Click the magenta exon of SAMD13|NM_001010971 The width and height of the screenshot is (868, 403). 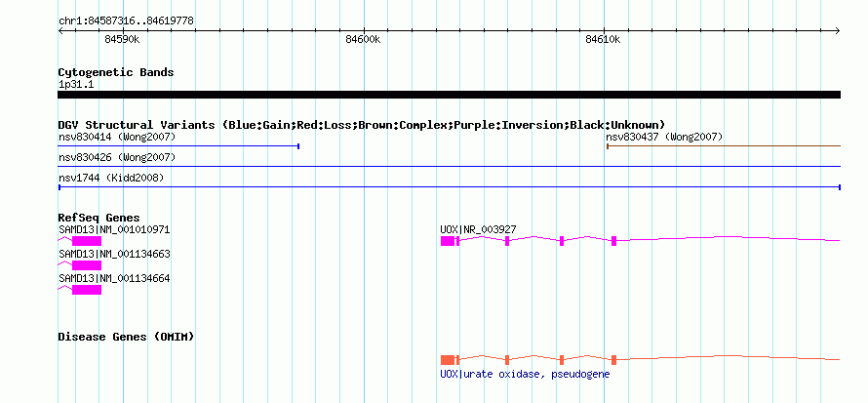[x=87, y=241]
